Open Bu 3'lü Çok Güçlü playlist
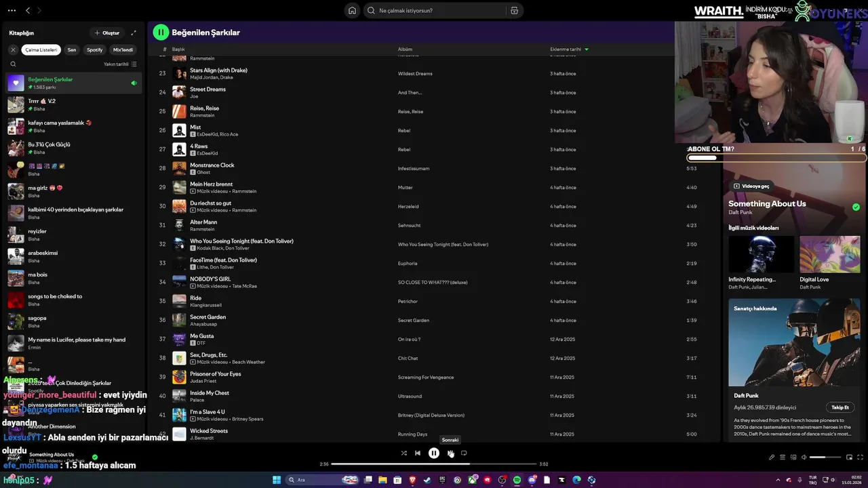Viewport: 868px width, 488px height. tap(74, 148)
